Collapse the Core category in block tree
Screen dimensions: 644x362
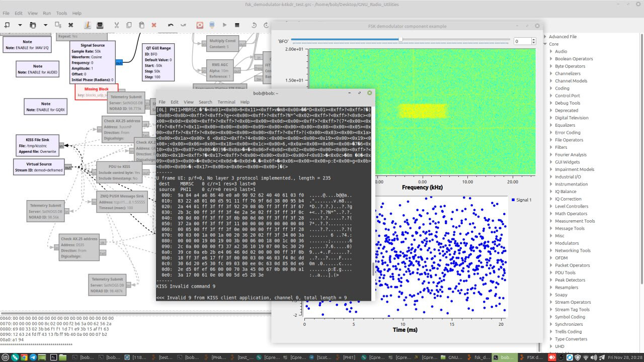(x=545, y=44)
